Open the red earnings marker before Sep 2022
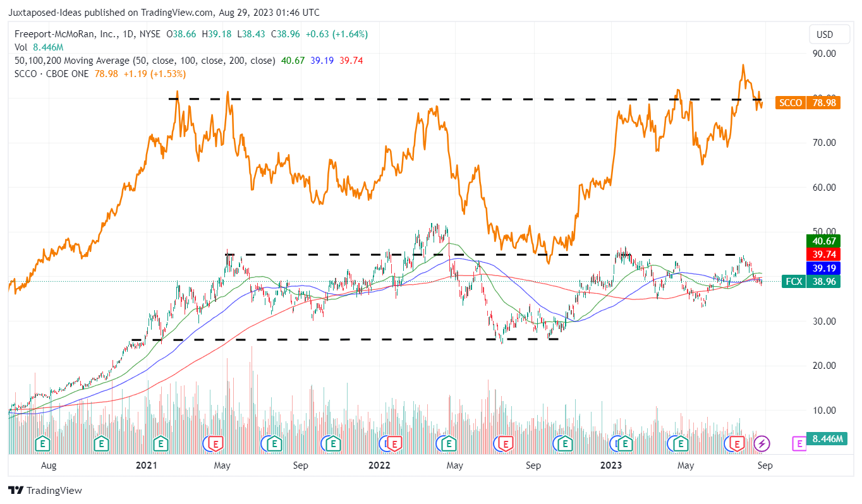This screenshot has width=862, height=504. click(505, 444)
